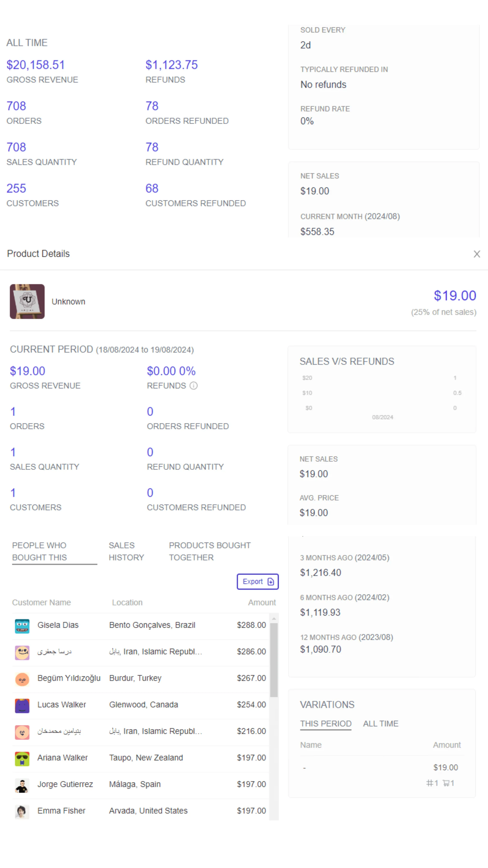Click the Unknown product name

(68, 302)
